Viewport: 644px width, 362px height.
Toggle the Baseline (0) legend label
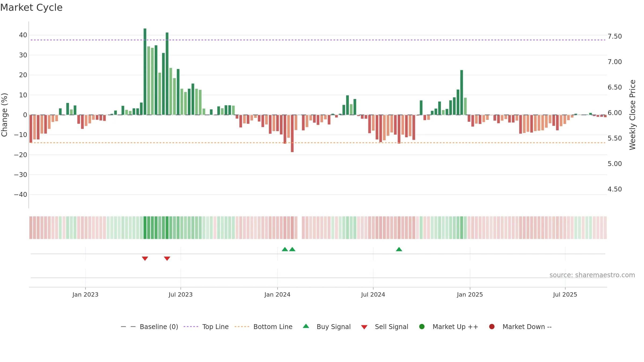coord(159,327)
